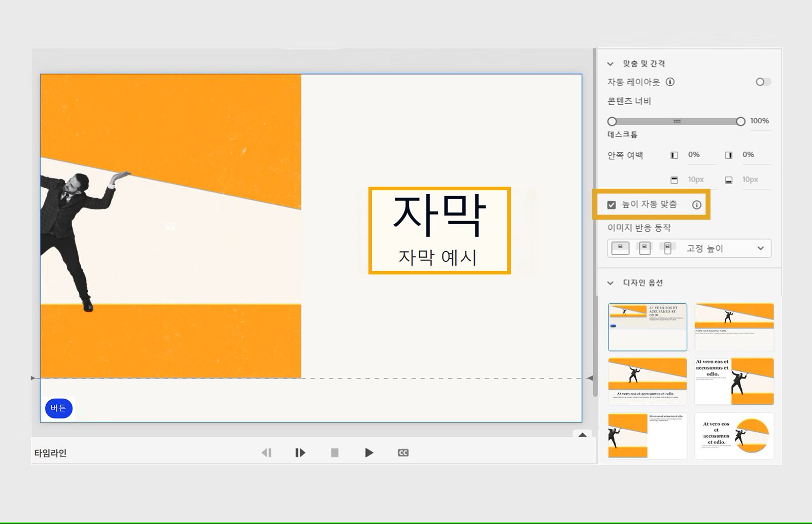
Task: Click the 타임라인 panel label
Action: [51, 452]
